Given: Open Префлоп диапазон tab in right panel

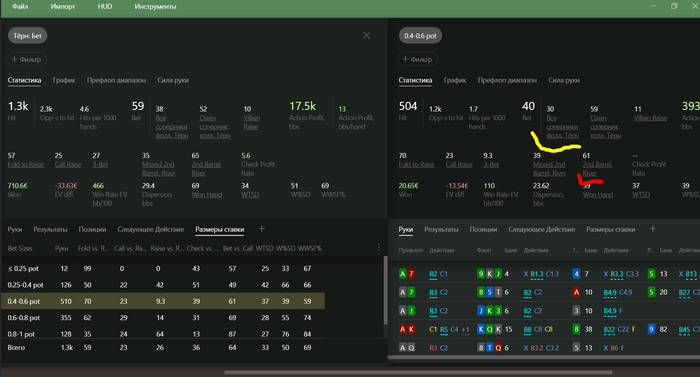Looking at the screenshot, I should (x=507, y=80).
